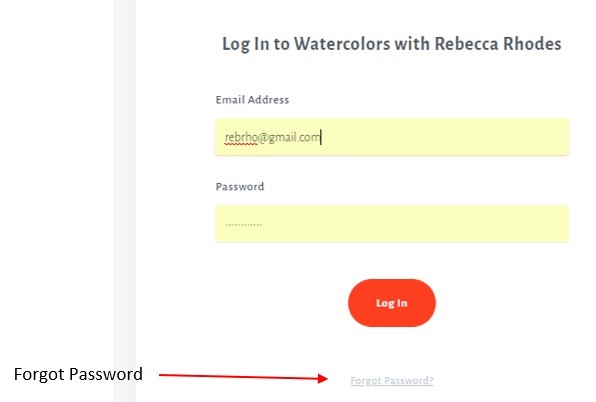Click the red Log In button
This screenshot has height=402, width=596.
[x=392, y=303]
